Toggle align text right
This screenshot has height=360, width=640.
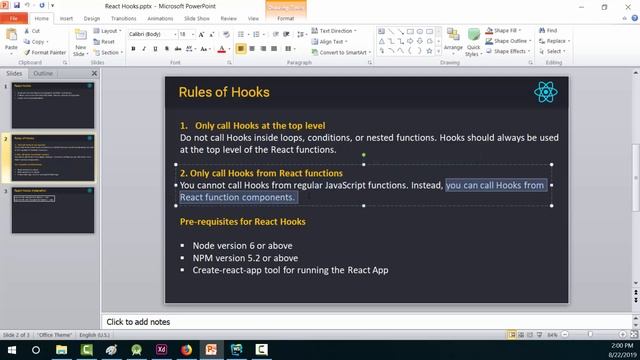[263, 49]
